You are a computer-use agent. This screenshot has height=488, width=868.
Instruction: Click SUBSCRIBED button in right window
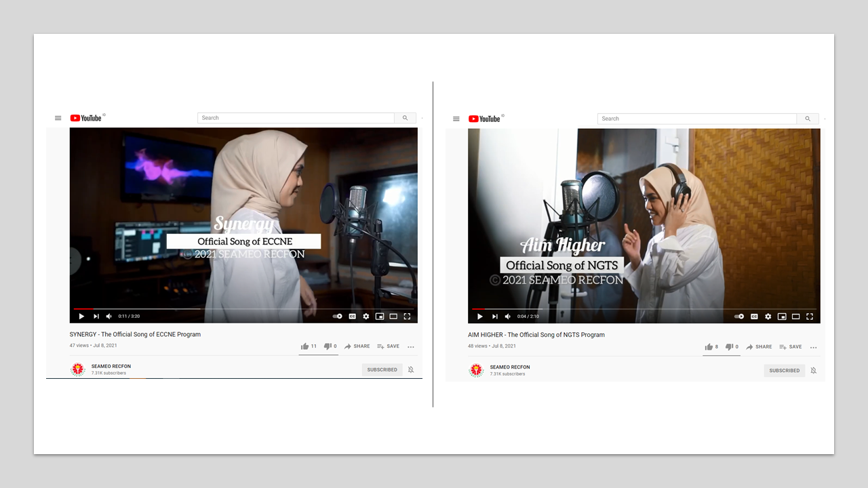coord(784,371)
